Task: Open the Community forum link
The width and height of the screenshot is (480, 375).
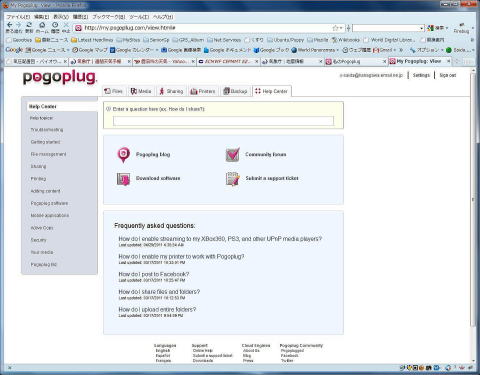Action: [x=266, y=154]
